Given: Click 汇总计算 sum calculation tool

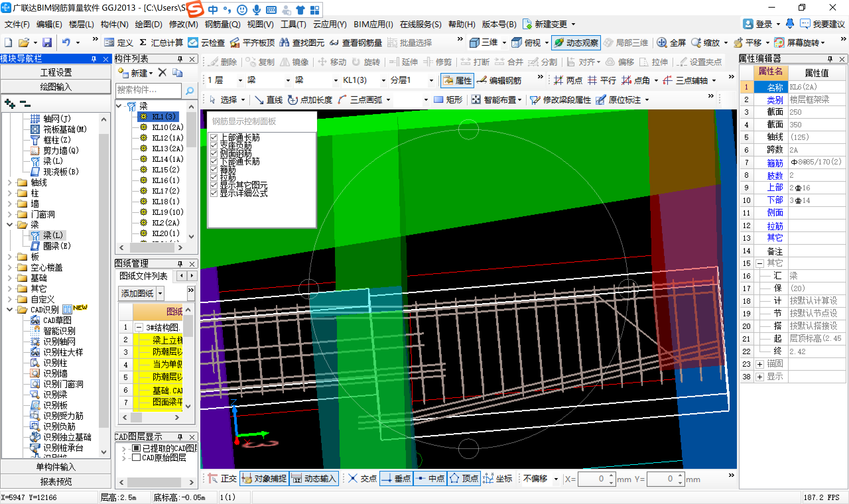Looking at the screenshot, I should (162, 42).
